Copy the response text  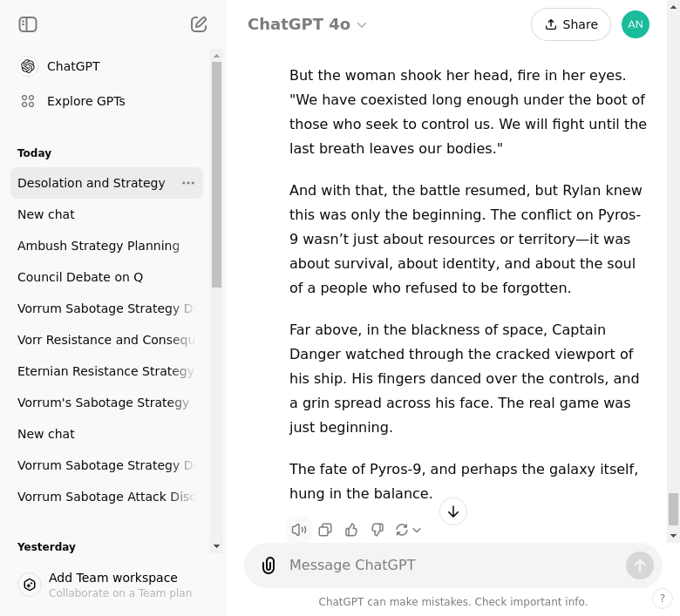tap(325, 530)
